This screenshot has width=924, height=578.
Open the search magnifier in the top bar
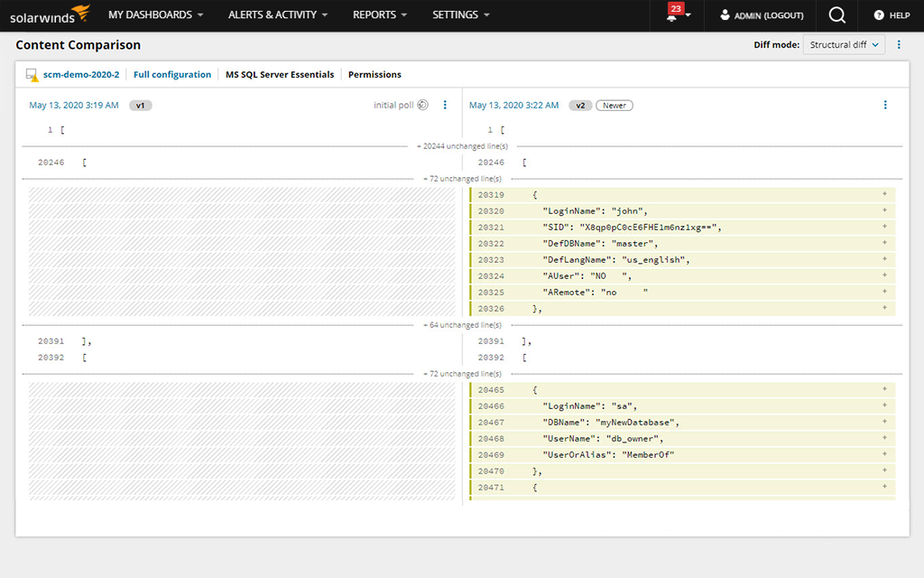pyautogui.click(x=836, y=15)
